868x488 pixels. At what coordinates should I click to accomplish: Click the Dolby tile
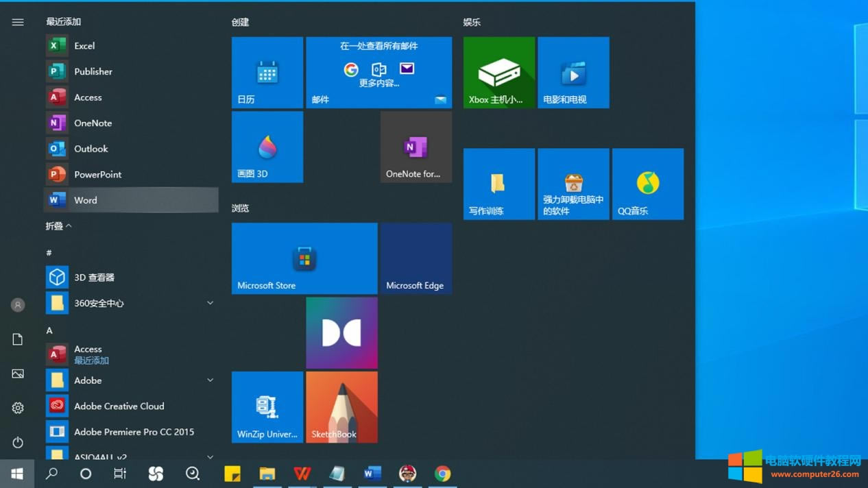(x=341, y=333)
